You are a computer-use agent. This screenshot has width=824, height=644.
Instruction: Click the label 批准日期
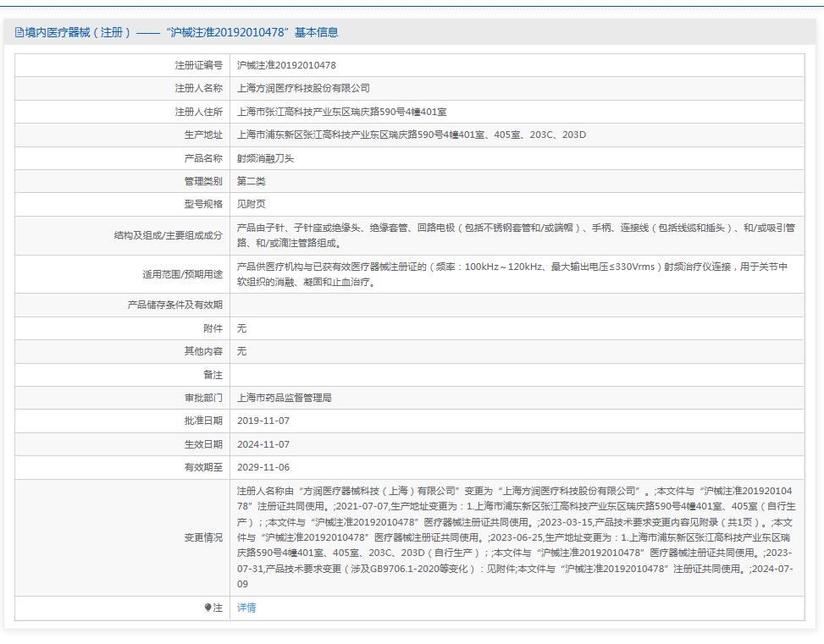(203, 421)
